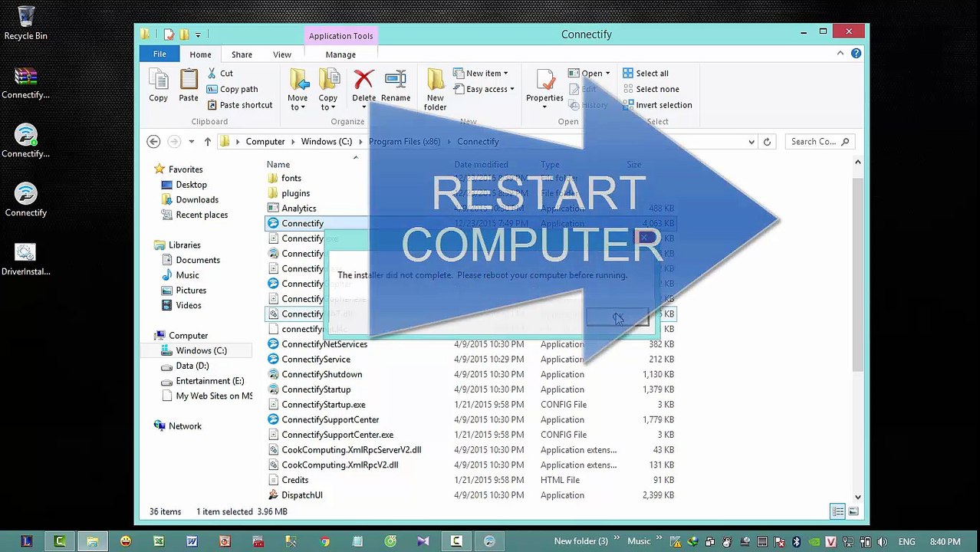
Task: Switch to the Share ribbon tab
Action: (x=242, y=54)
